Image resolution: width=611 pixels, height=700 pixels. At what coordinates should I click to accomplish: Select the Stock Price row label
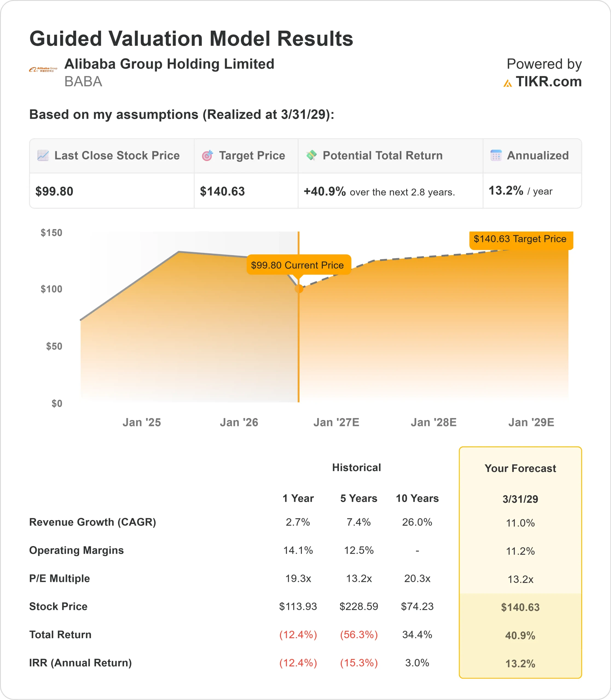point(58,607)
